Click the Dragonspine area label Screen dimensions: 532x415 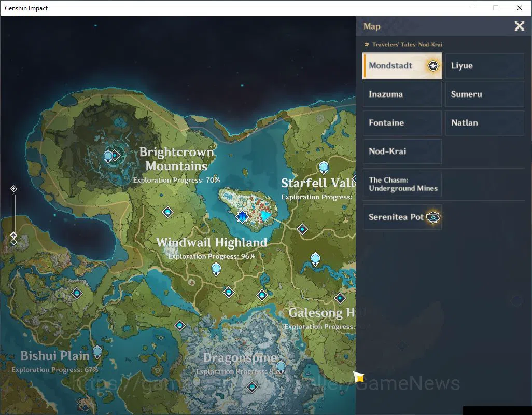pos(240,357)
